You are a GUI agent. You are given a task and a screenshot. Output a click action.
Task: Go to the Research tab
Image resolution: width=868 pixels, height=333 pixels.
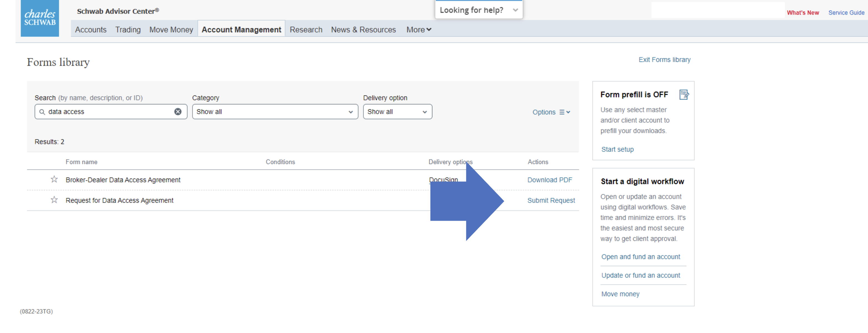click(x=306, y=30)
